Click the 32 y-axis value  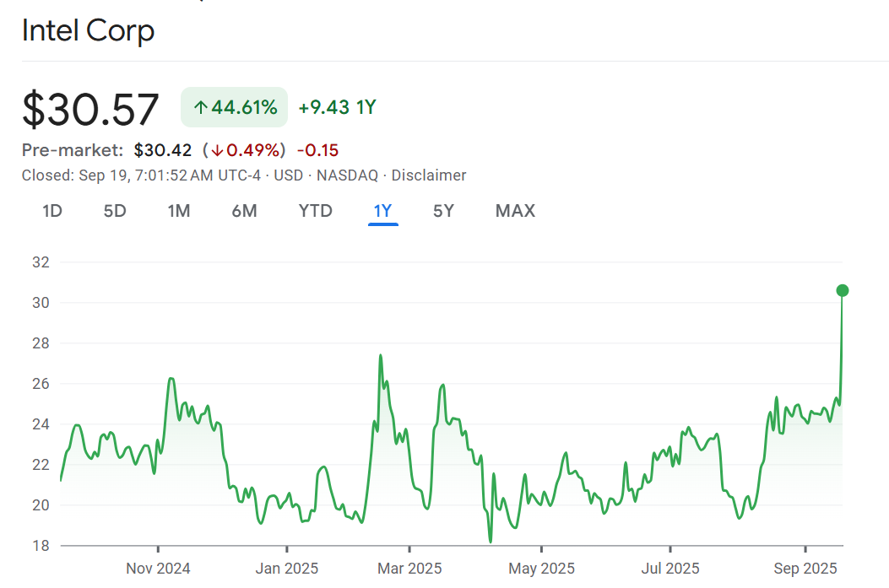point(41,262)
